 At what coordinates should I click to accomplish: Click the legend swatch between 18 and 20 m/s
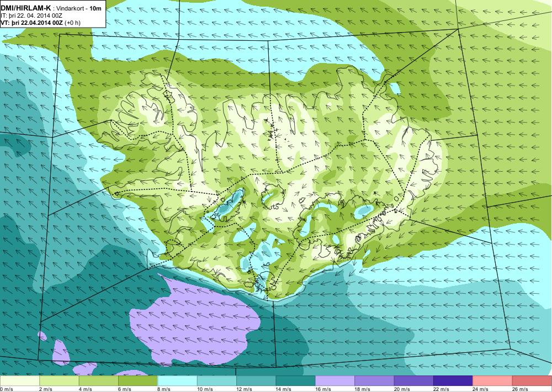(x=375, y=381)
